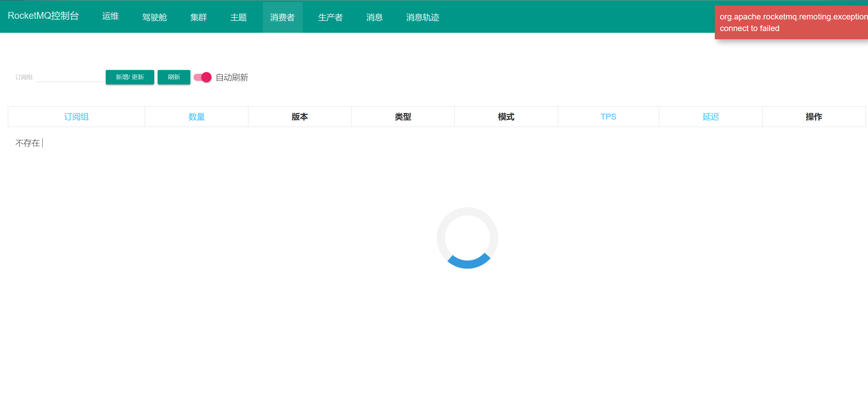Sort by the 数量 column header
This screenshot has width=868, height=408.
coord(196,117)
